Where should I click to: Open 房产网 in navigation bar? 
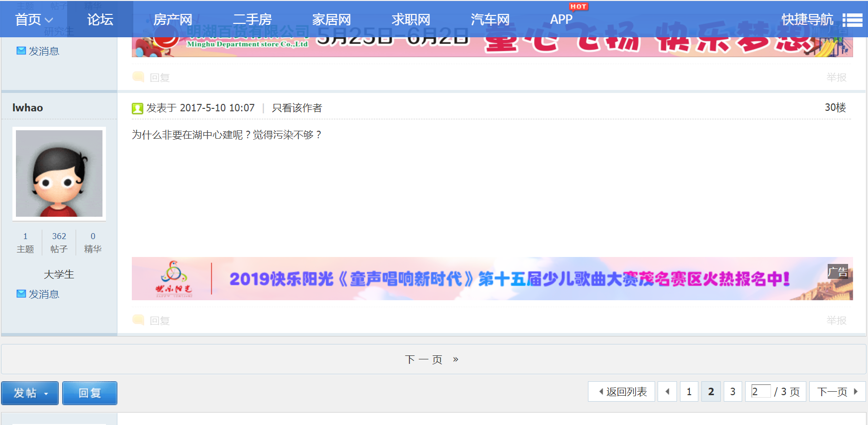pos(173,20)
